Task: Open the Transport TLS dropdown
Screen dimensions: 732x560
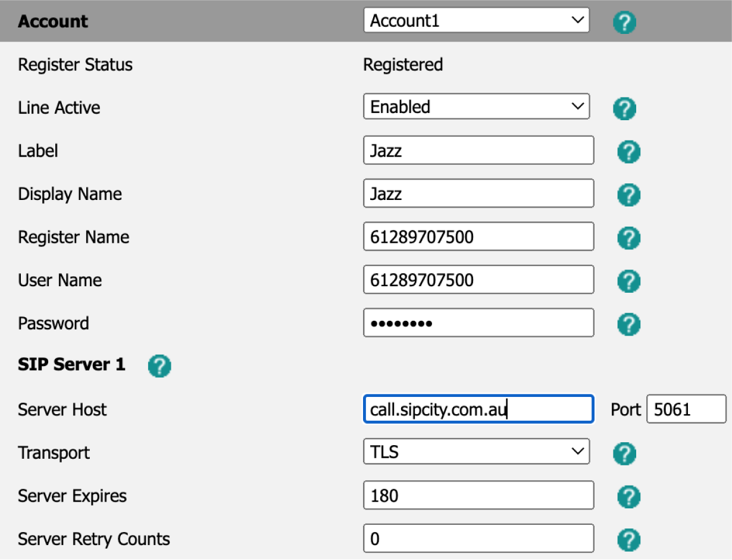Action: click(x=476, y=452)
